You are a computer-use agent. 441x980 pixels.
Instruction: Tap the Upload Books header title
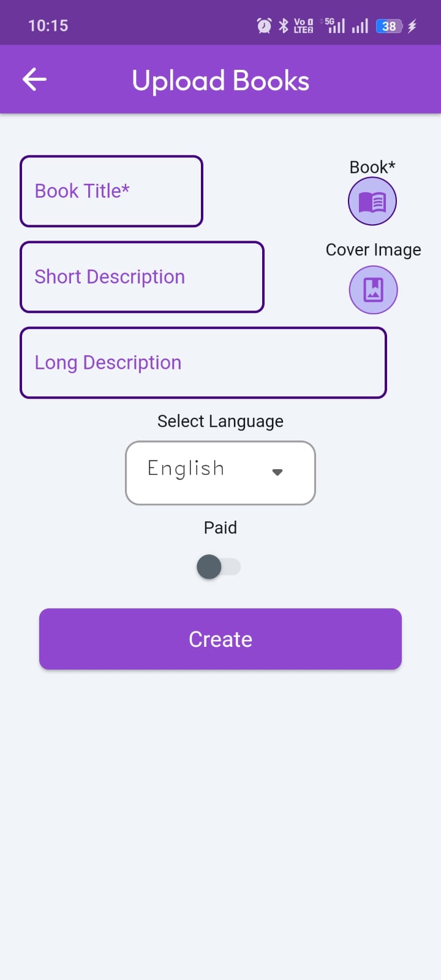[221, 81]
